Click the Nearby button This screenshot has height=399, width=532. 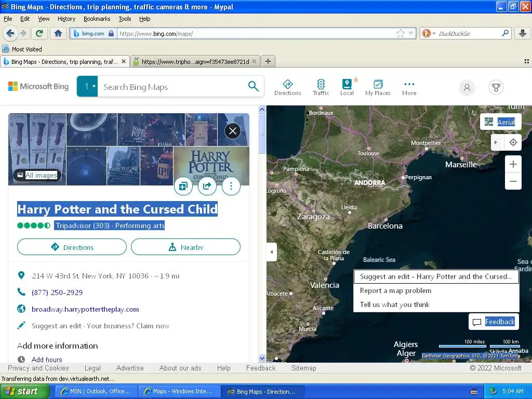(185, 247)
